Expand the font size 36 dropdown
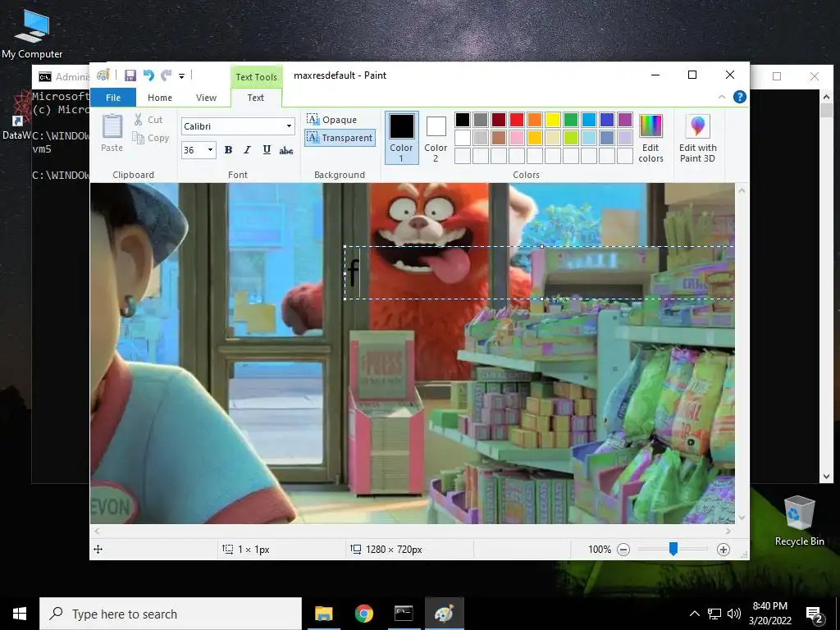Image resolution: width=840 pixels, height=630 pixels. click(x=210, y=150)
